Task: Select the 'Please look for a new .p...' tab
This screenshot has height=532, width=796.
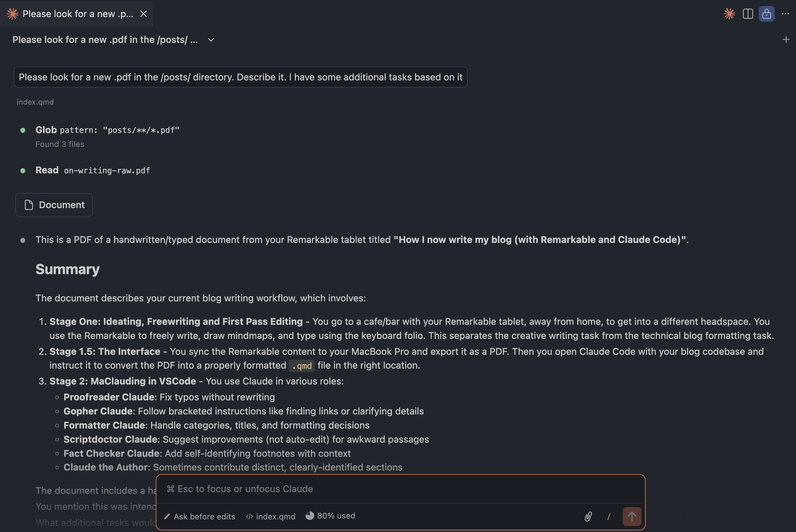Action: coord(77,14)
